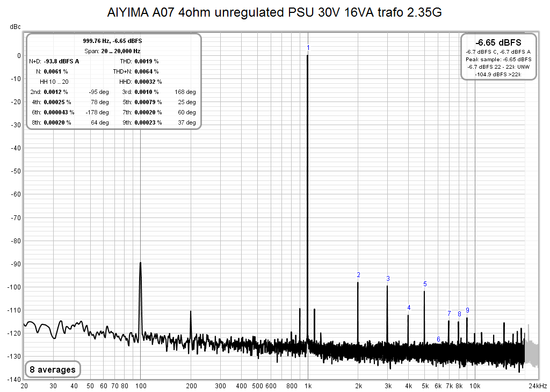Select the N+D '-93.8 dBFS A' value
Screen dimensions: 550x392
click(61, 61)
